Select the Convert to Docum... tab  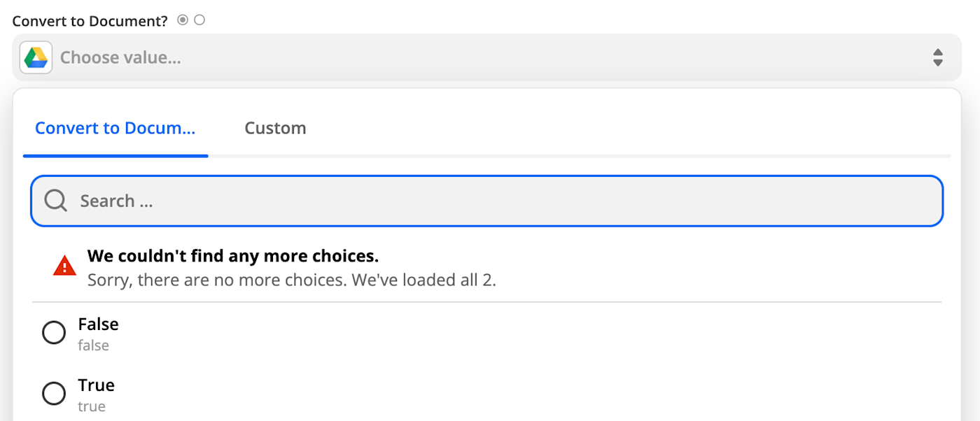point(115,128)
